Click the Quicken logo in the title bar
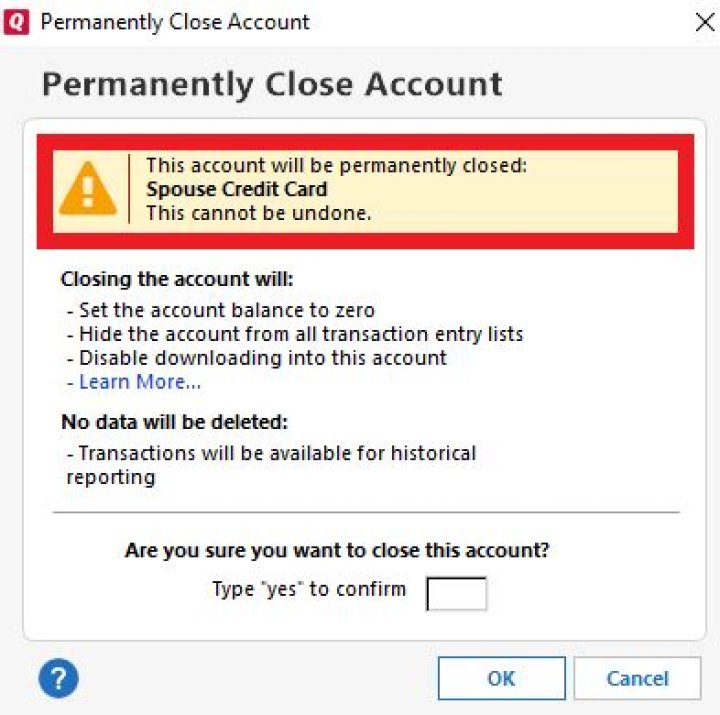Viewport: 720px width, 715px height. [17, 22]
